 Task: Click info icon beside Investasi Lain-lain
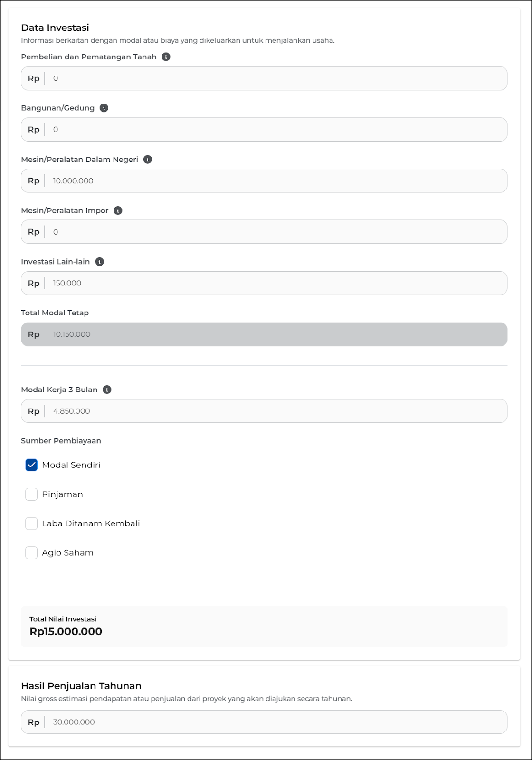click(100, 262)
